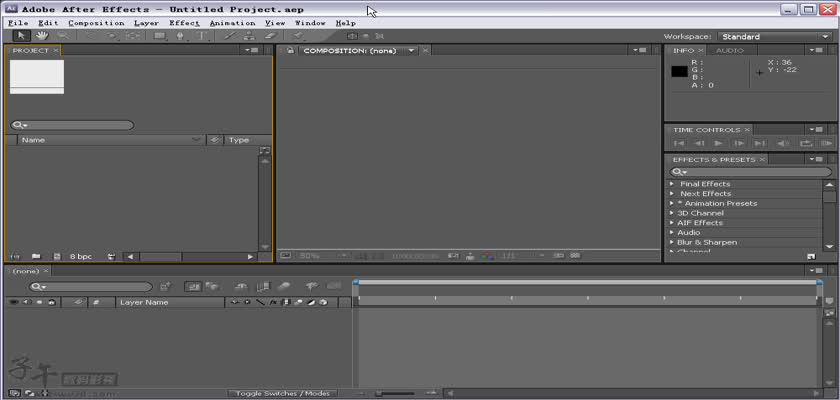Open the Animation menu
This screenshot has height=400, width=840.
pos(232,23)
